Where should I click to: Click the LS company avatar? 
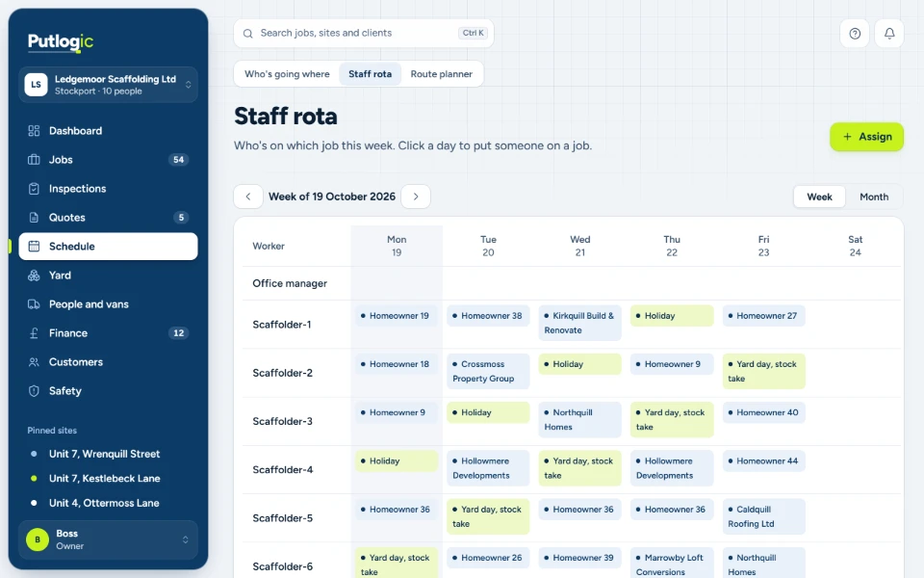coord(36,85)
